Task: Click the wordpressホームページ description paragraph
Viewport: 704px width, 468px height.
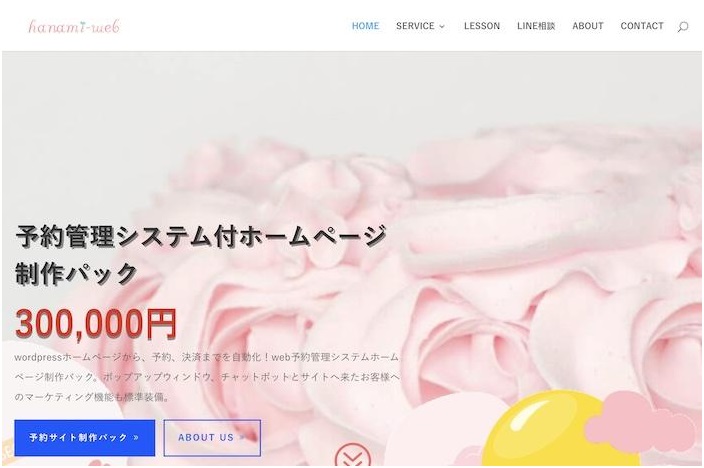Action: click(x=207, y=377)
